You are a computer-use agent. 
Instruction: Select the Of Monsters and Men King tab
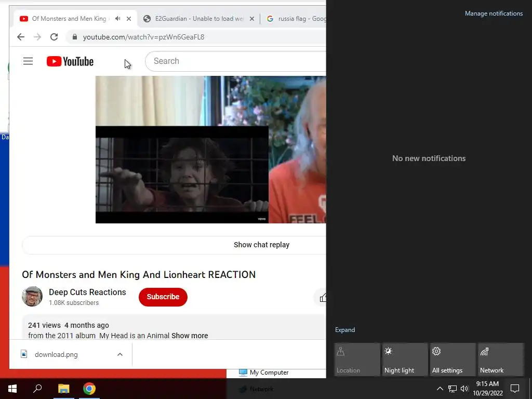69,19
